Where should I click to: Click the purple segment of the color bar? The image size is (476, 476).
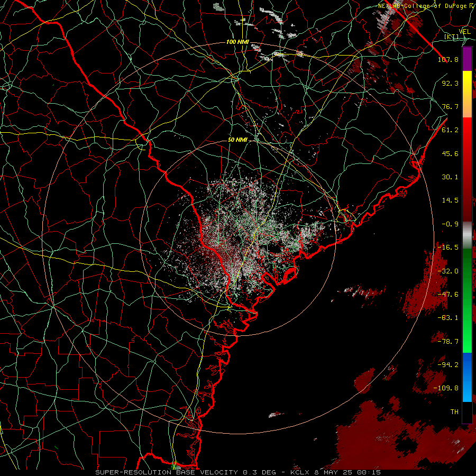pos(467,59)
